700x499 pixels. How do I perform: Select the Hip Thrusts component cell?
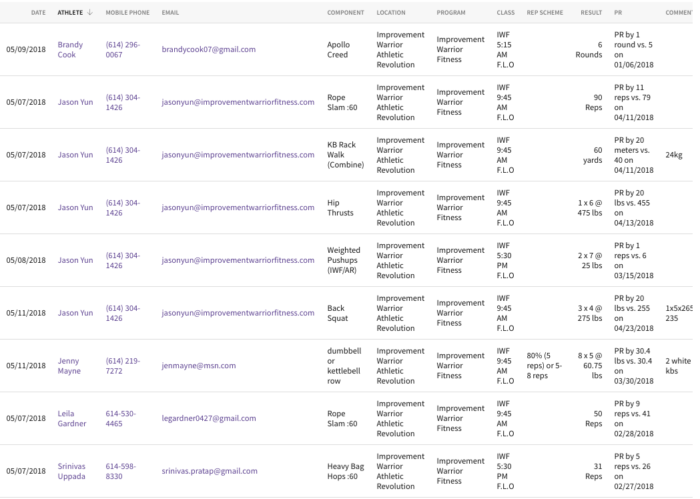340,208
